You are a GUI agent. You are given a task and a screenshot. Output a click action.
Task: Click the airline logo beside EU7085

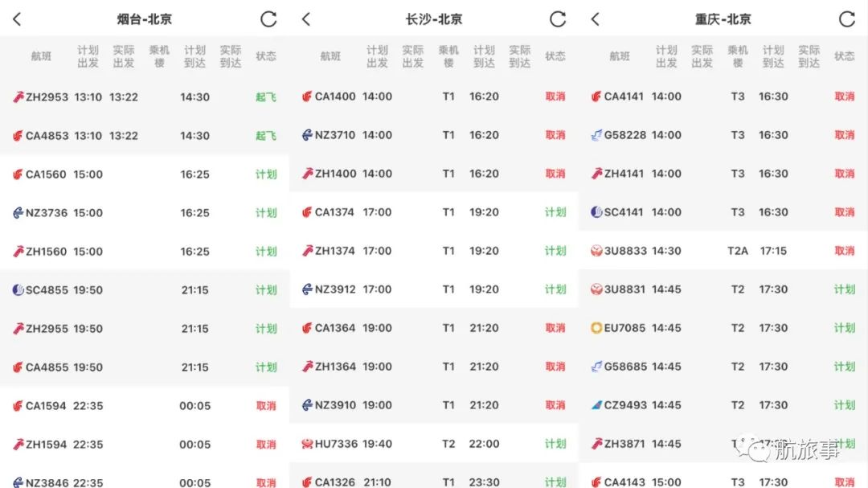click(596, 328)
